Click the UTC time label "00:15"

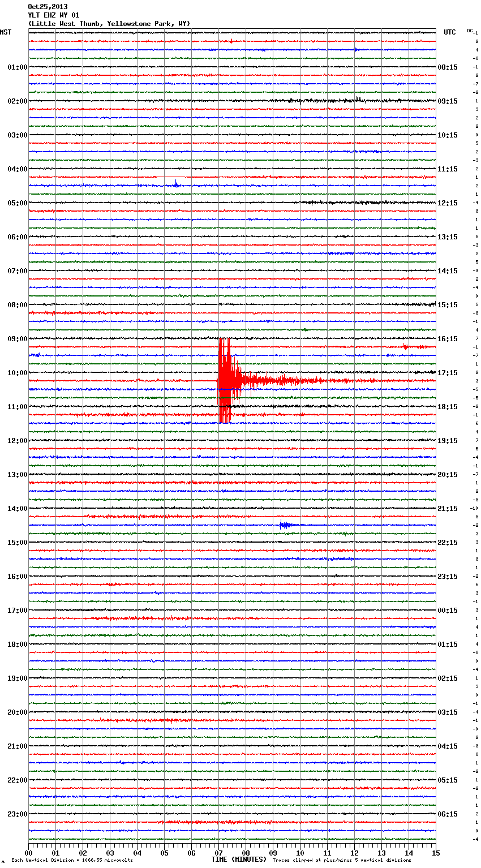(x=448, y=611)
